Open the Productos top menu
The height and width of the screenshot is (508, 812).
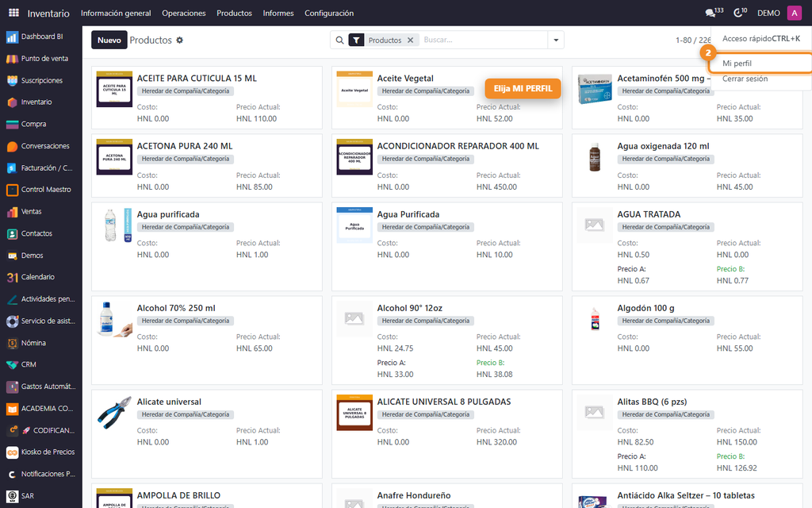coord(234,13)
